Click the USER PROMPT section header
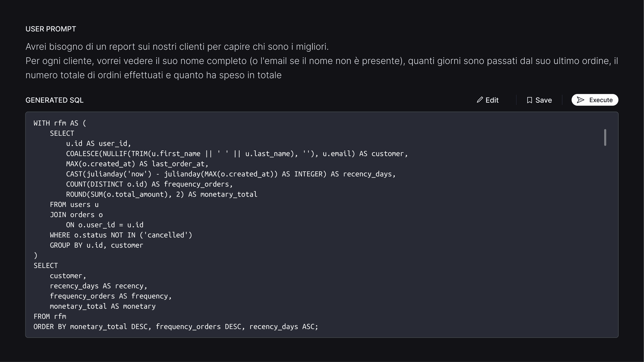The height and width of the screenshot is (362, 644). (51, 29)
